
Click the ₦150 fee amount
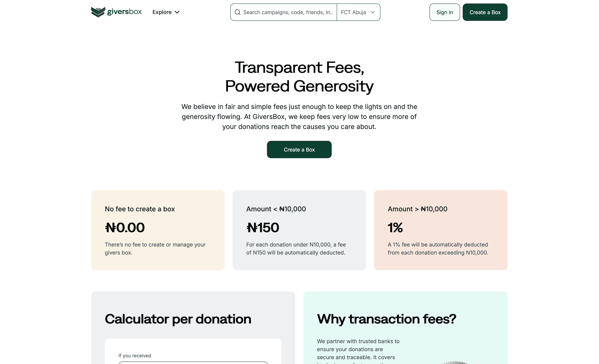263,227
